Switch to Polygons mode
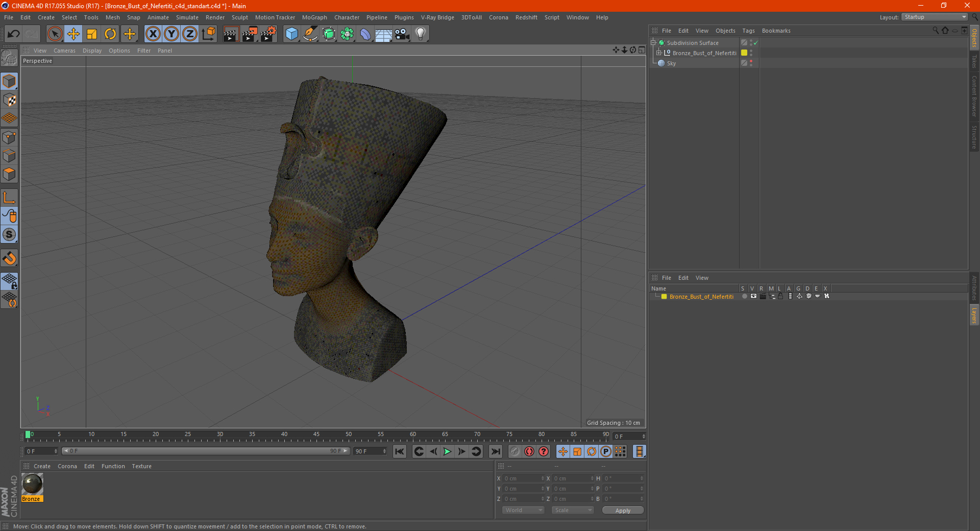This screenshot has height=531, width=980. click(9, 174)
